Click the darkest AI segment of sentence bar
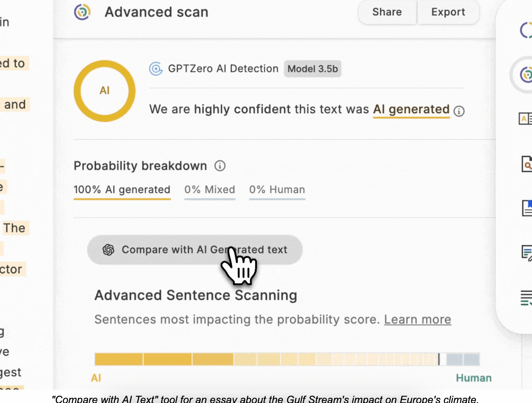This screenshot has width=532, height=403. tap(119, 359)
